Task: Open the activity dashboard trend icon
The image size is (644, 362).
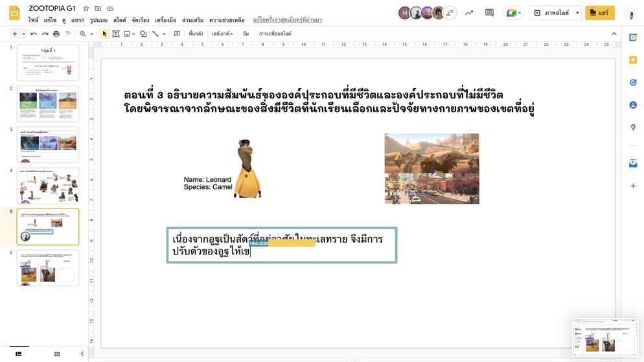Action: pos(468,13)
